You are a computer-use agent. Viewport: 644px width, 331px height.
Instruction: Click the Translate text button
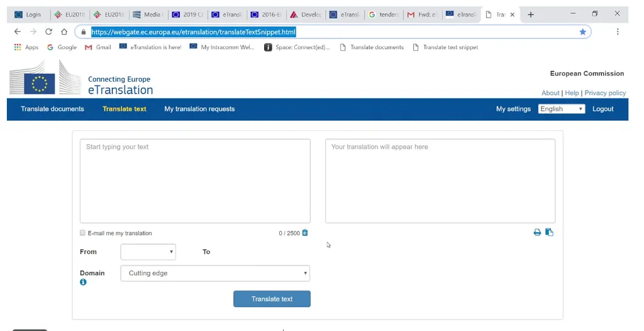[272, 299]
